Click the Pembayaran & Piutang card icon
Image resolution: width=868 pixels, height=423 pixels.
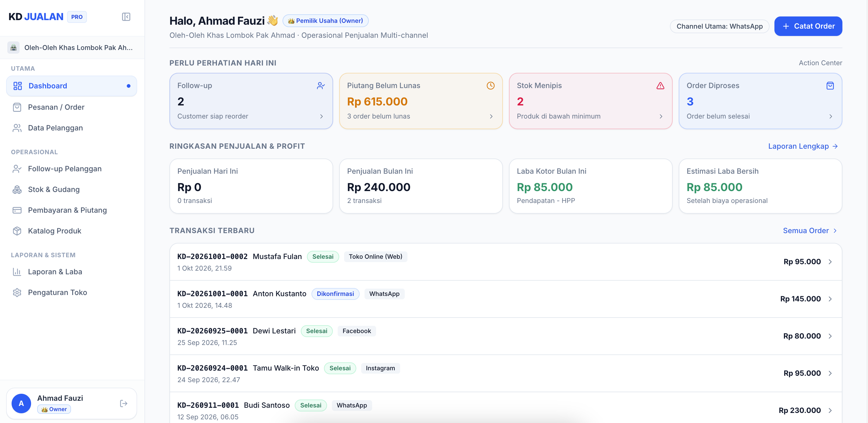[x=17, y=210]
